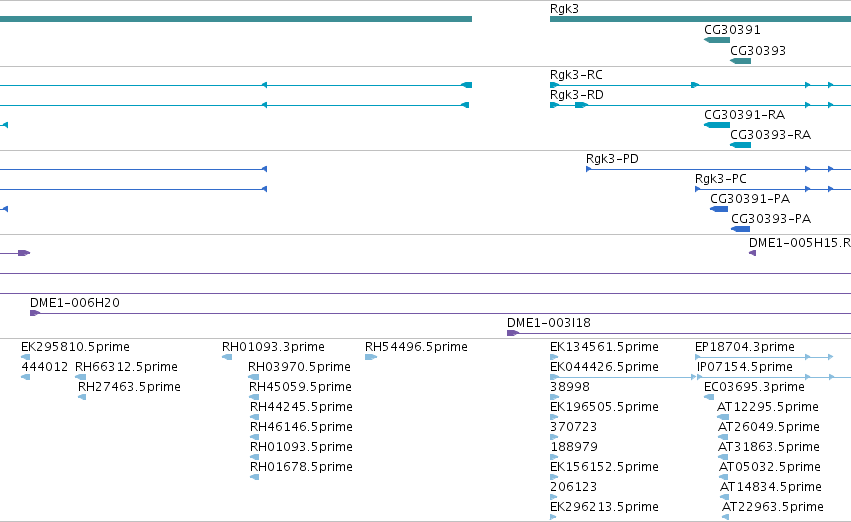
Task: Open EST IP07154.5prime
Action: click(774, 377)
